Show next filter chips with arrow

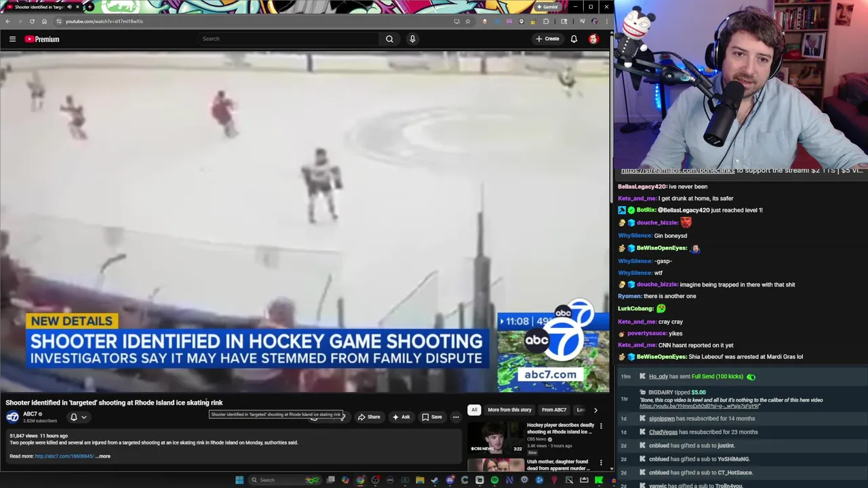click(x=595, y=410)
